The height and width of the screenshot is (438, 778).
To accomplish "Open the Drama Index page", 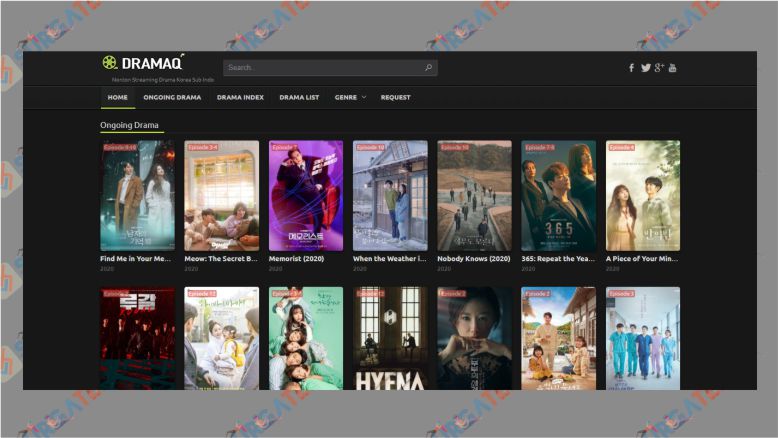I will (240, 97).
